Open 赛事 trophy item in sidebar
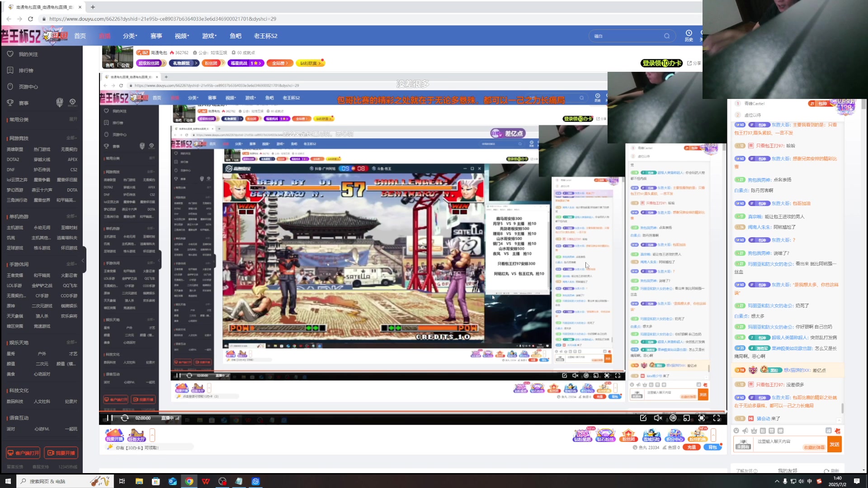This screenshot has width=868, height=488. [18, 103]
